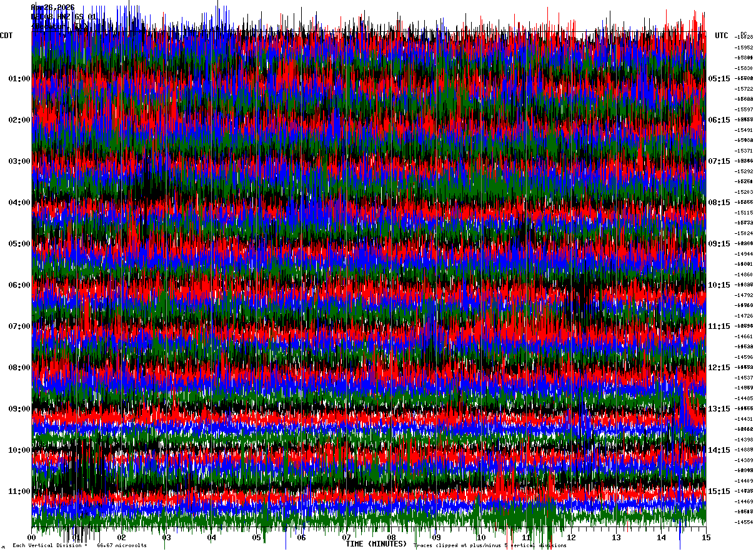The width and height of the screenshot is (756, 554).
Task: Click the -14860 DC offset value
Action: click(x=744, y=274)
